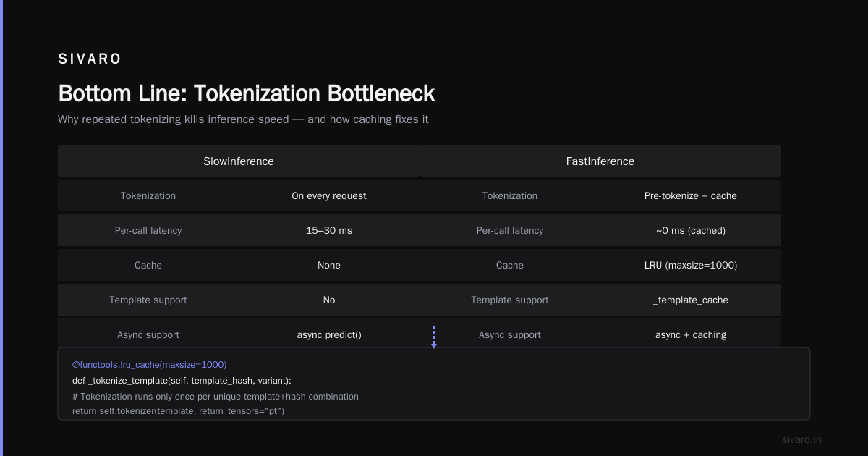Click the def _tokenize_template code line
Image resolution: width=868 pixels, height=456 pixels.
point(182,380)
